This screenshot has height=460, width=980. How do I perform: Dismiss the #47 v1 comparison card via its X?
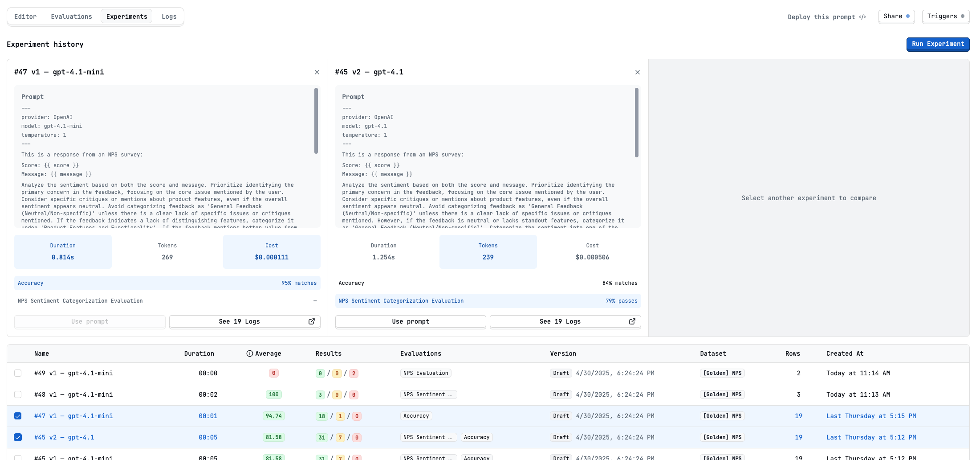pyautogui.click(x=317, y=72)
